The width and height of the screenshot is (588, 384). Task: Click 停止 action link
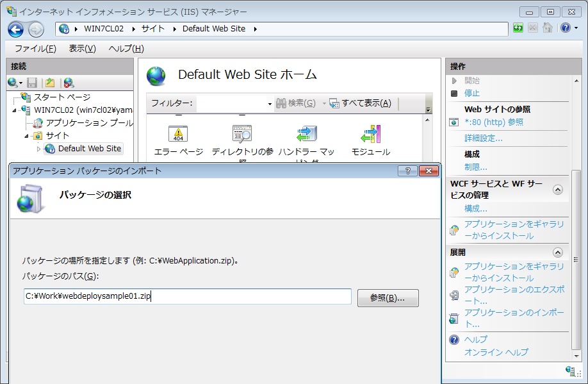point(472,93)
